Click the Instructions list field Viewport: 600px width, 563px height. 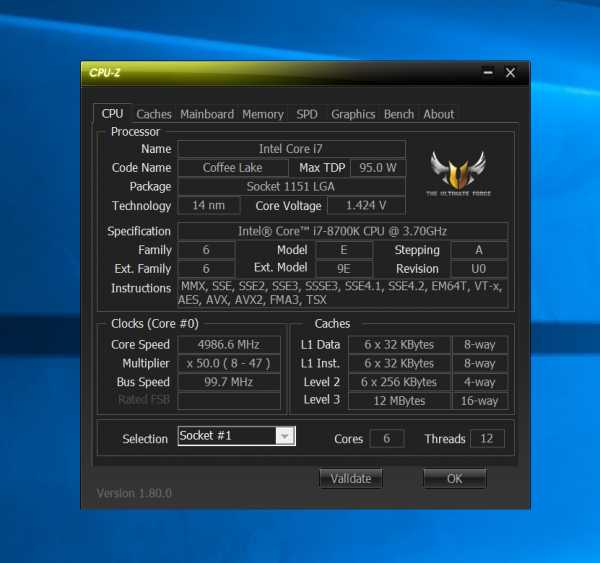(342, 293)
